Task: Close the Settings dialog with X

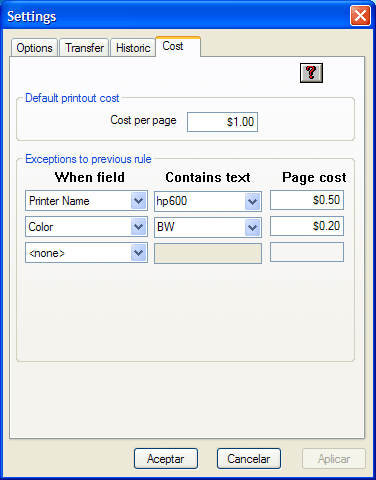Action: click(x=360, y=16)
